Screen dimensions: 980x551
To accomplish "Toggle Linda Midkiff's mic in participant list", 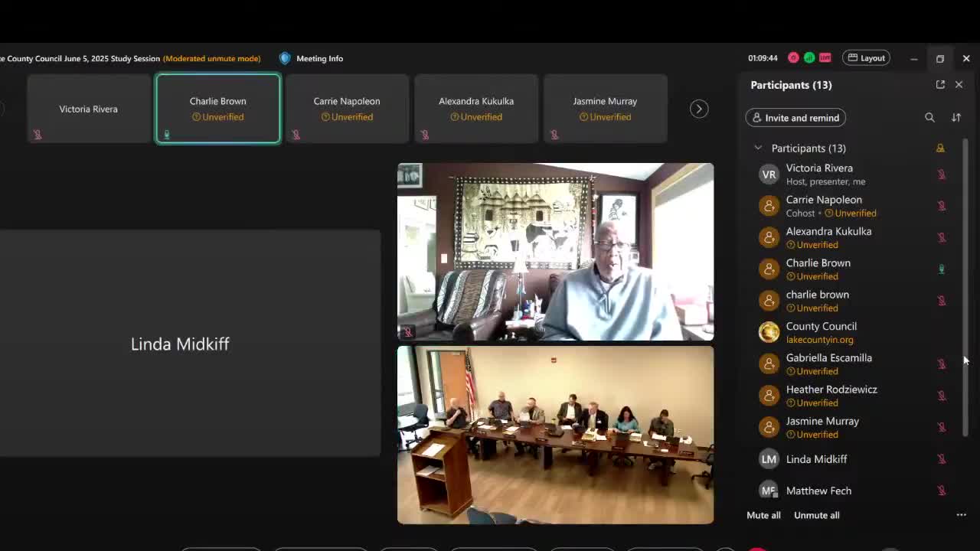I will (x=942, y=459).
